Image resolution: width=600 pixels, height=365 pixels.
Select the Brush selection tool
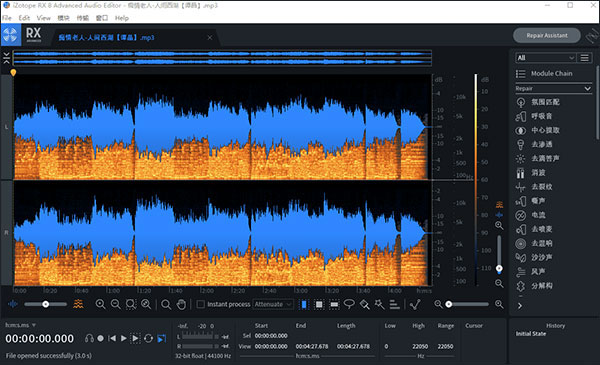(364, 305)
